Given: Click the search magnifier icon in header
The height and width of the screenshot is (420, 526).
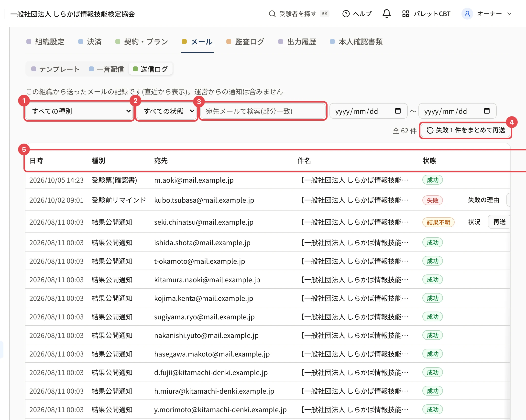Looking at the screenshot, I should 272,14.
